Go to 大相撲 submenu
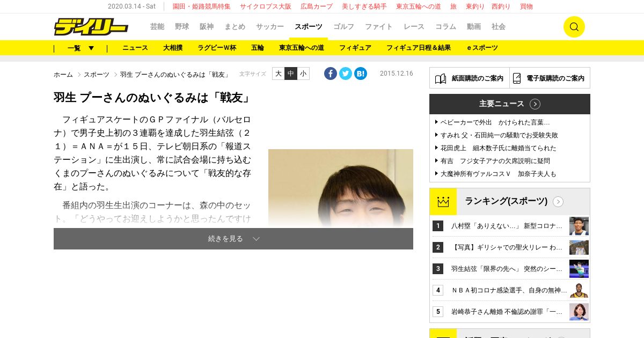This screenshot has width=644, height=338. coord(173,48)
